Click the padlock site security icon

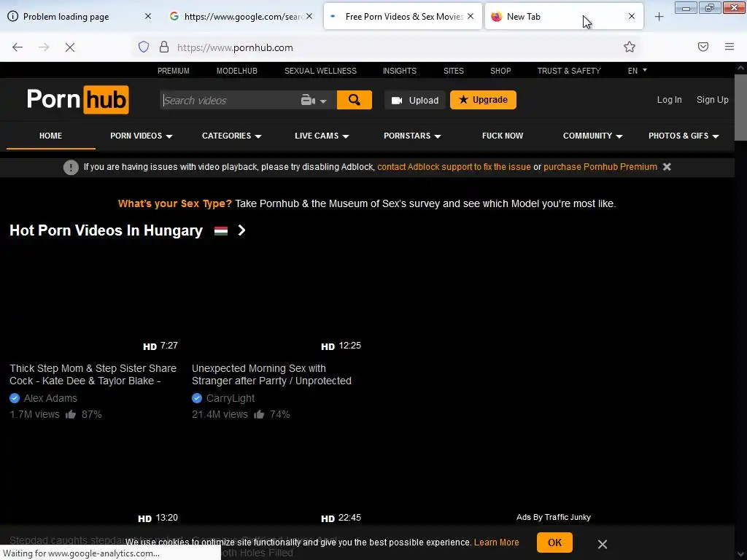tap(164, 47)
